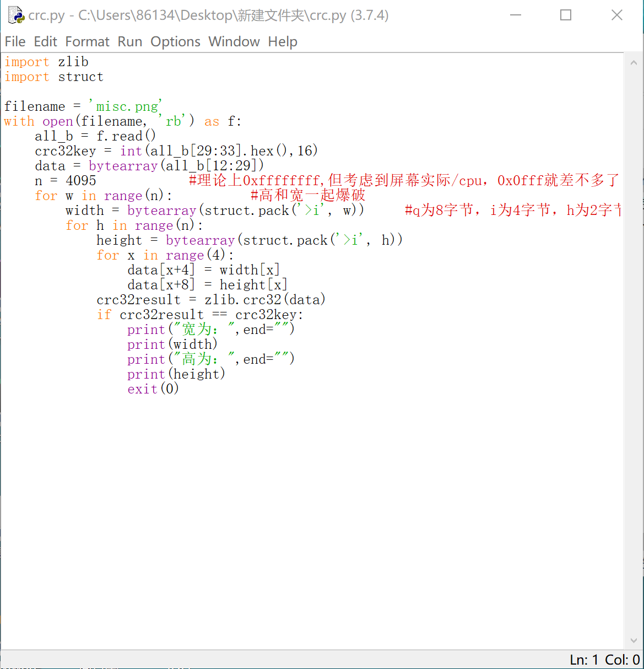Open the Edit menu
Image resolution: width=644 pixels, height=669 pixels.
coord(46,41)
